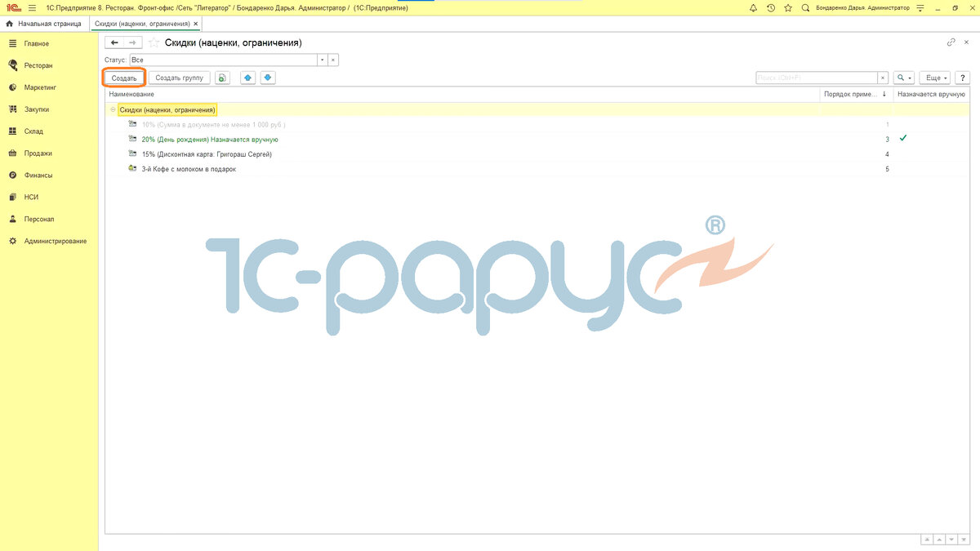This screenshot has width=980, height=551.
Task: Click order value 5 in Кофе row
Action: tap(887, 169)
